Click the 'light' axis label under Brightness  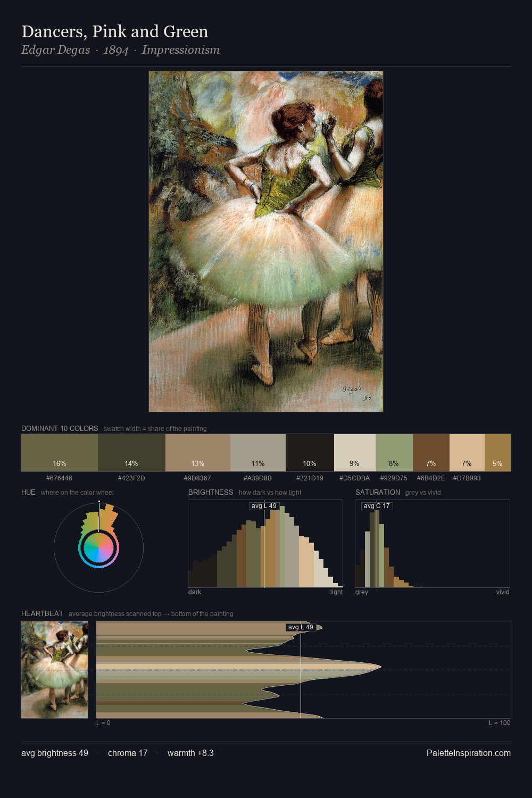click(x=336, y=592)
